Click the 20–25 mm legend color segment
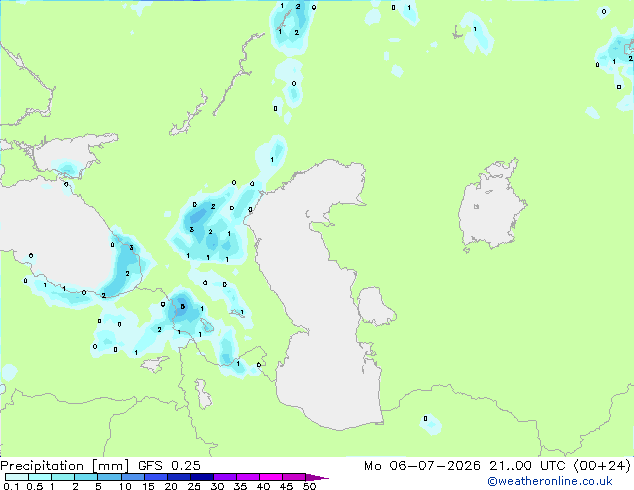The image size is (634, 490). click(178, 477)
